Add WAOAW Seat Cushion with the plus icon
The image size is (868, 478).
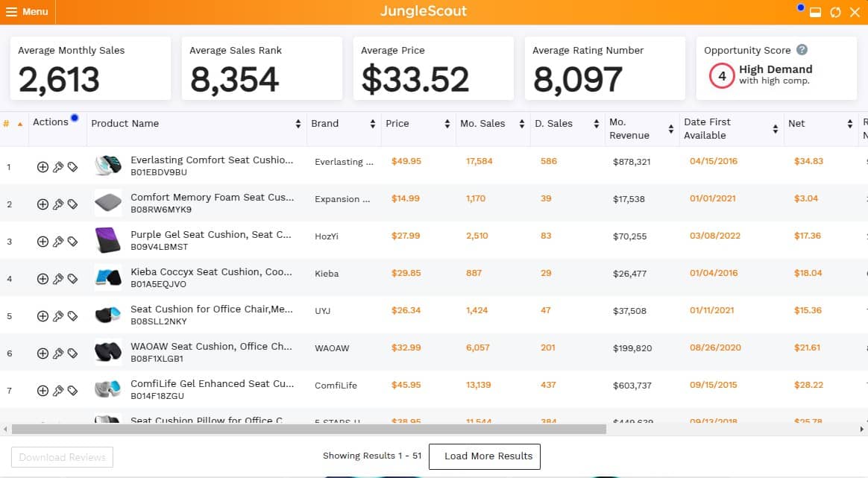pyautogui.click(x=43, y=353)
